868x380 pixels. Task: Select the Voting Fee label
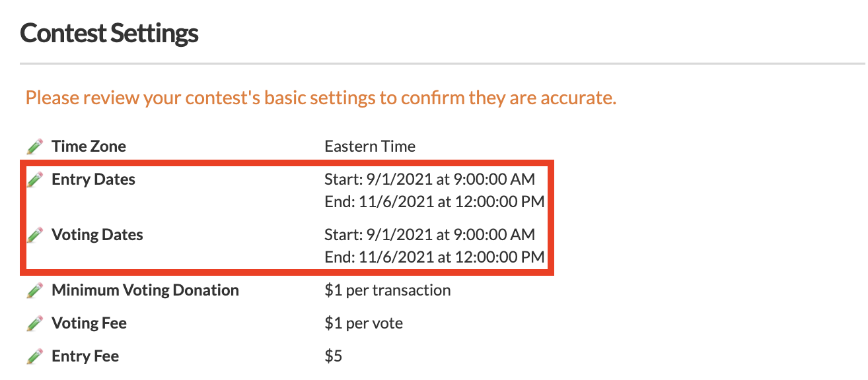(x=89, y=323)
